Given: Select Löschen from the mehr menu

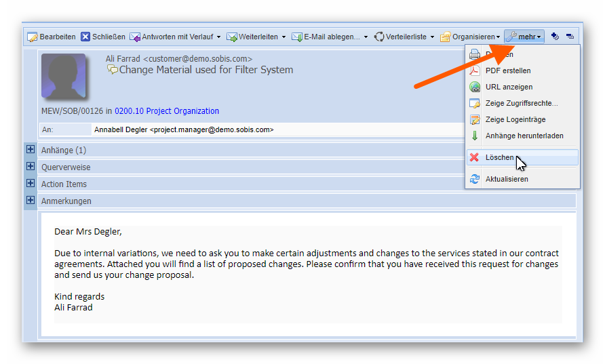Looking at the screenshot, I should pyautogui.click(x=499, y=157).
